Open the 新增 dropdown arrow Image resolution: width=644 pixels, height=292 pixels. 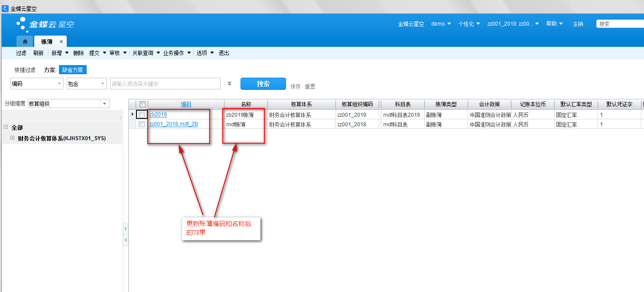click(x=67, y=53)
